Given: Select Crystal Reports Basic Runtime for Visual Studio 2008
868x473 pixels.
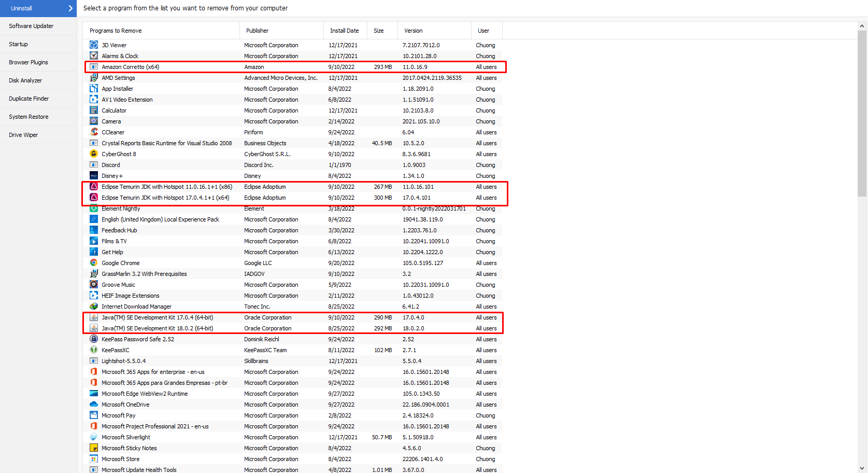Looking at the screenshot, I should click(x=293, y=143).
